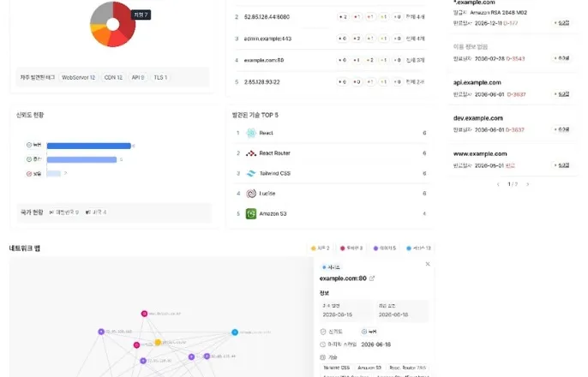Click the clock icon beside 2026-06-18

coord(323,344)
